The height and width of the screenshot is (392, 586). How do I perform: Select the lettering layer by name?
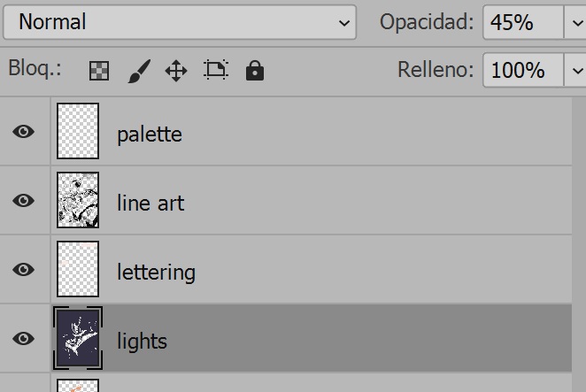click(x=156, y=272)
